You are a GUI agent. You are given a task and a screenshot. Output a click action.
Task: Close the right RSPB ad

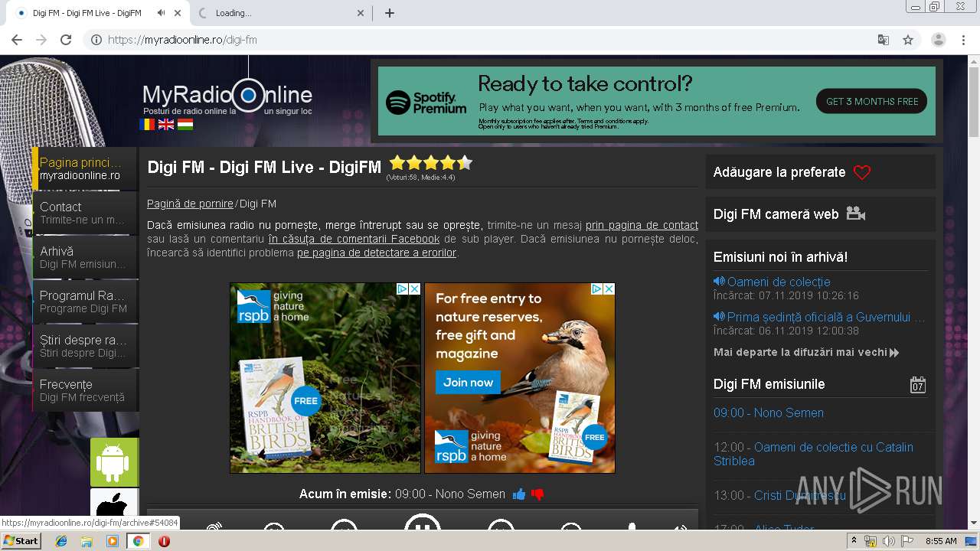[x=609, y=289]
